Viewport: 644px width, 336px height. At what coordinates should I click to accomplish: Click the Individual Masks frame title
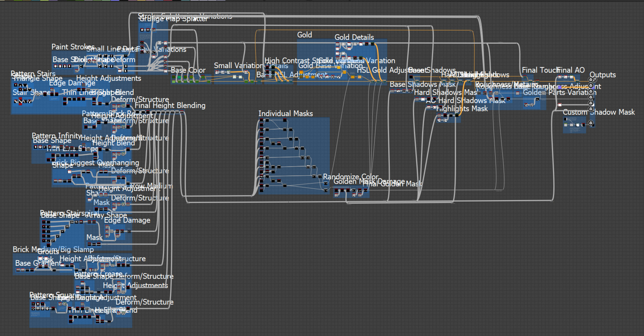286,114
